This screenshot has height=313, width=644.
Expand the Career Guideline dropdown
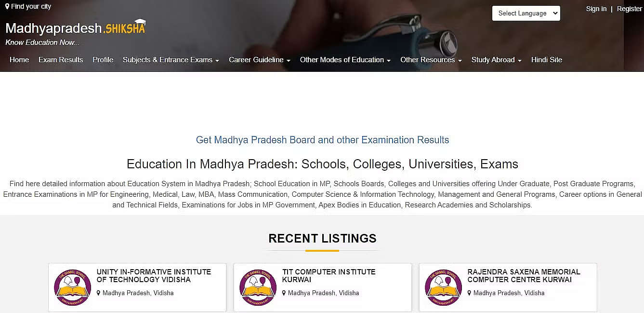click(260, 60)
